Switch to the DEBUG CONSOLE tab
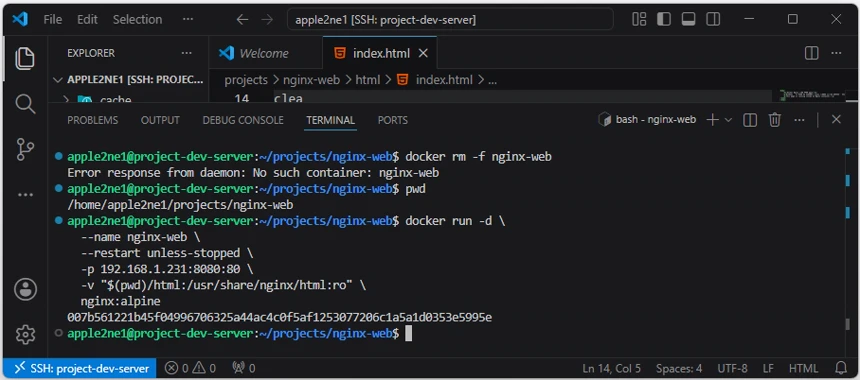 click(243, 120)
